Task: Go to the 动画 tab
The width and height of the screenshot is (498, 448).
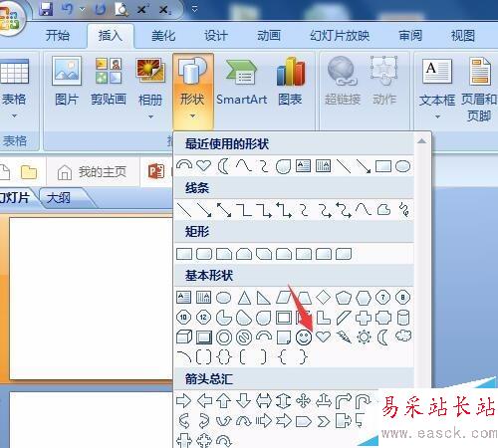Action: 269,35
